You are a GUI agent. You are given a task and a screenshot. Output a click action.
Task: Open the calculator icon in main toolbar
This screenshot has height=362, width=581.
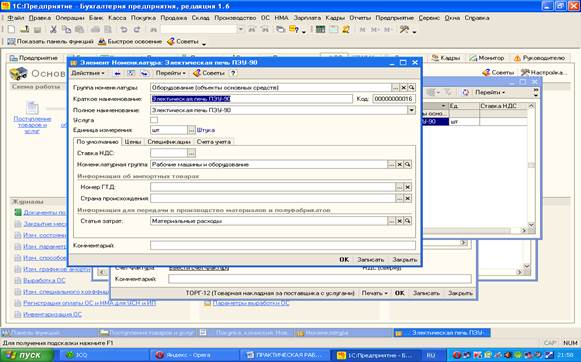point(320,29)
